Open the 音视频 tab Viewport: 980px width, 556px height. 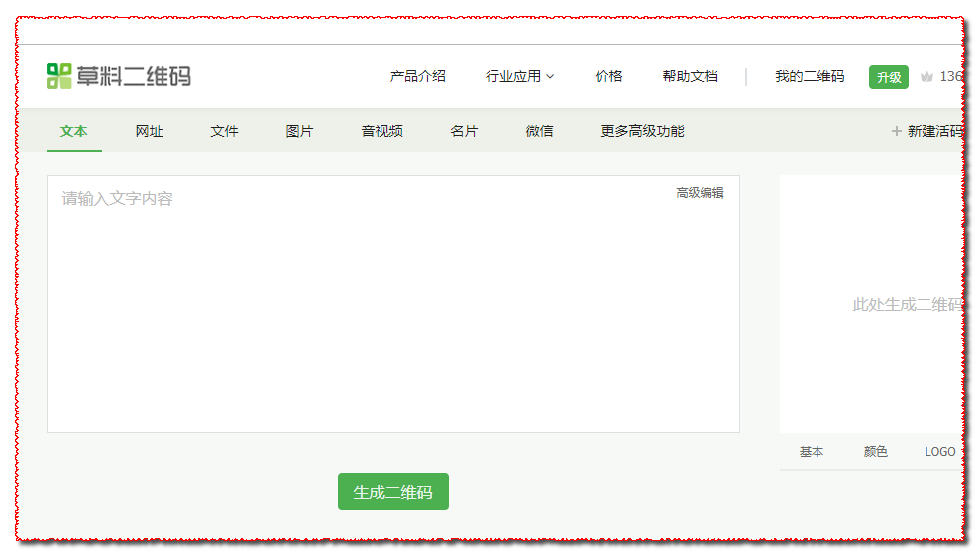pyautogui.click(x=381, y=131)
